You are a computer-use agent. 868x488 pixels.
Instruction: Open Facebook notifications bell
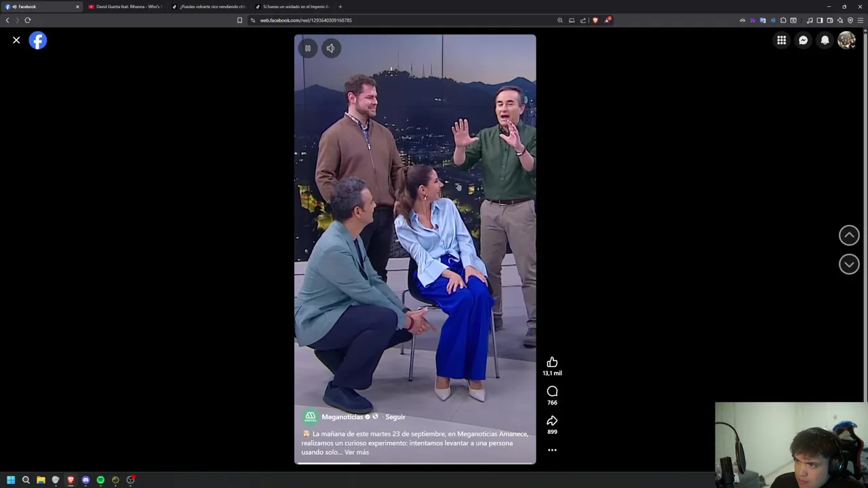(825, 41)
